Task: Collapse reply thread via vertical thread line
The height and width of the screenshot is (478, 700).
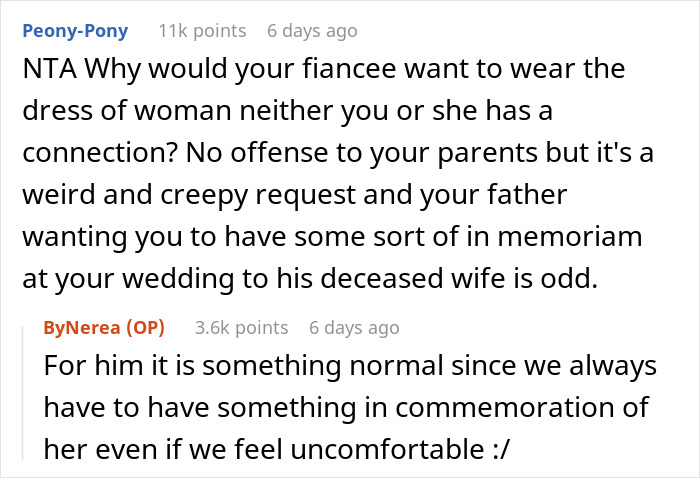Action: tap(23, 393)
